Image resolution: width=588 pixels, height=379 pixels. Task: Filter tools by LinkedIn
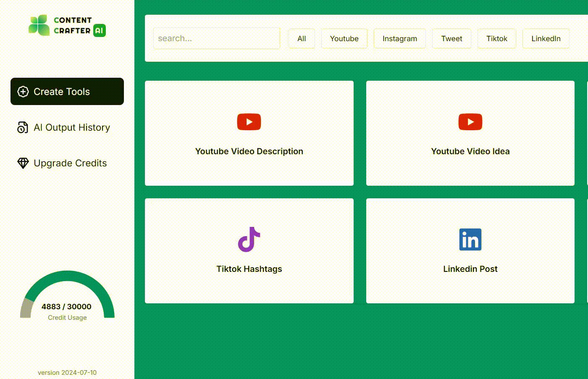(x=546, y=39)
